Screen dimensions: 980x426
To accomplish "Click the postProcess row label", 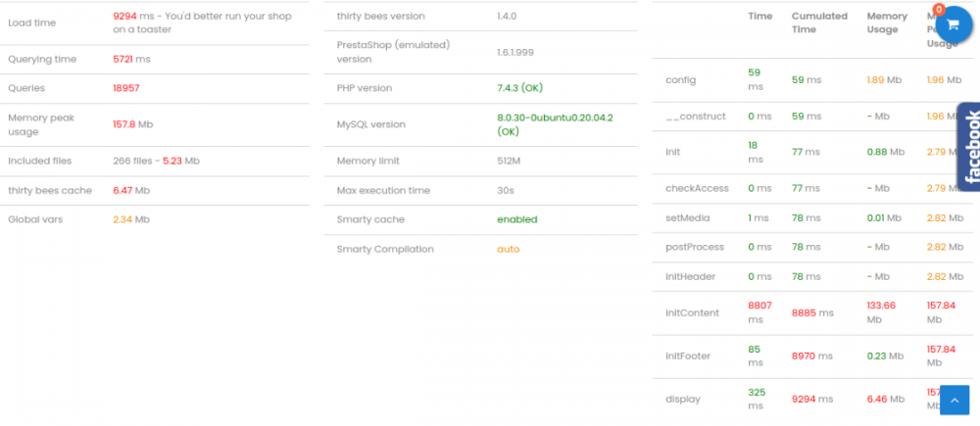I will click(x=693, y=248).
